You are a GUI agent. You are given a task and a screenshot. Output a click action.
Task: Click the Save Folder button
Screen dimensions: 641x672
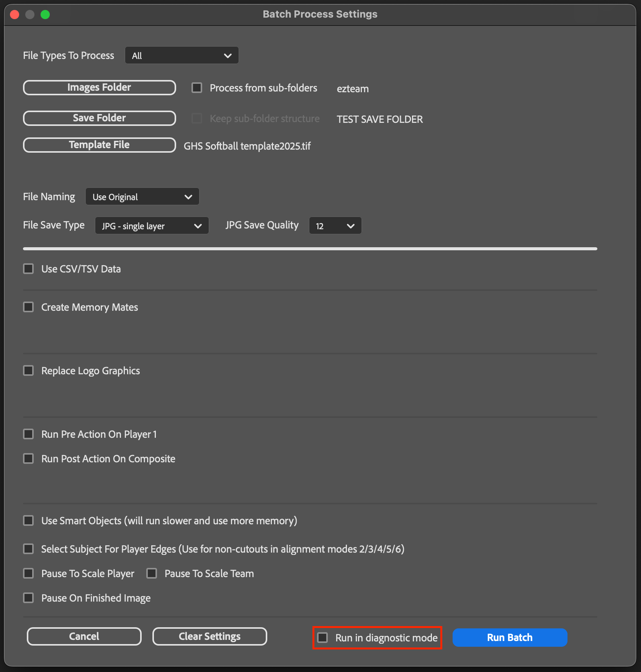[x=99, y=118]
